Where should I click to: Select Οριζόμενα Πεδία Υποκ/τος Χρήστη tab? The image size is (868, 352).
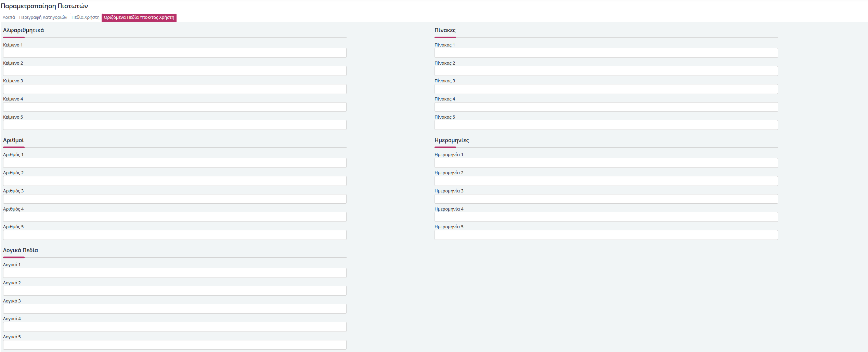(x=139, y=17)
